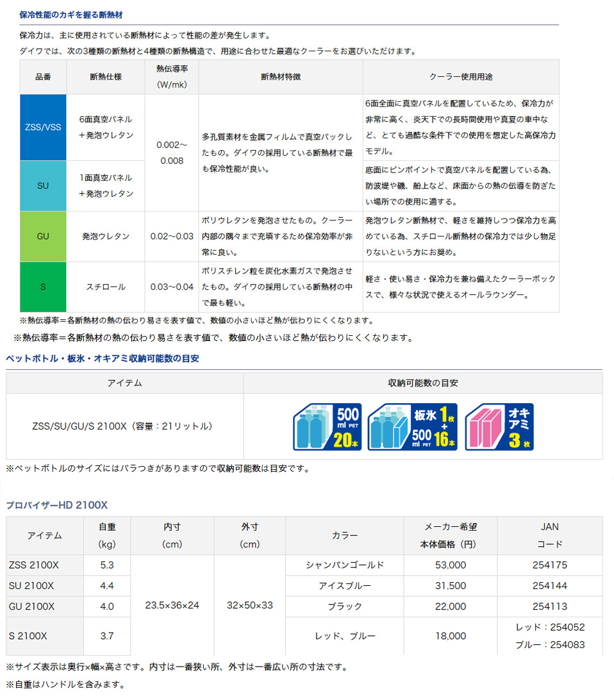This screenshot has width=614, height=700.
Task: Click the 熱伝導率 (W/mk) column header
Action: [x=172, y=77]
